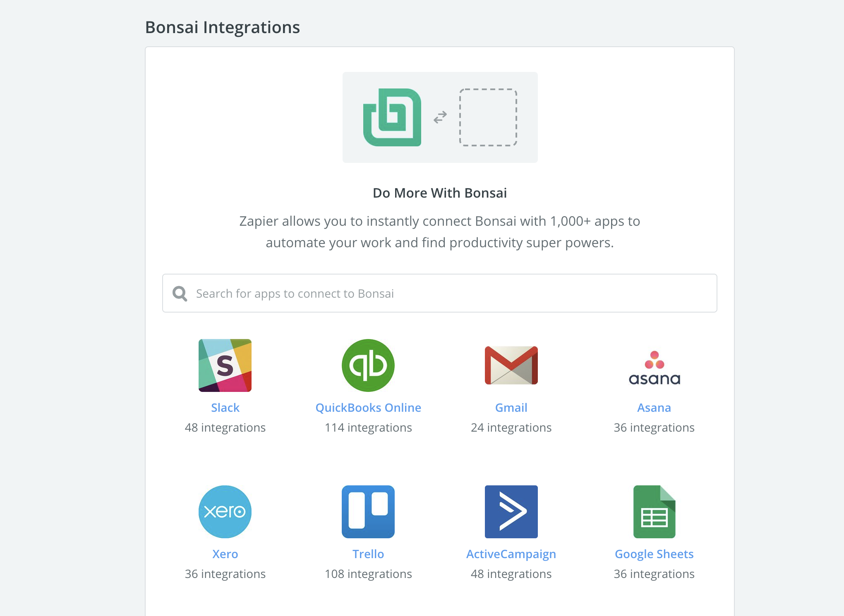
Task: Open the QuickBooks Online link
Action: coord(368,408)
